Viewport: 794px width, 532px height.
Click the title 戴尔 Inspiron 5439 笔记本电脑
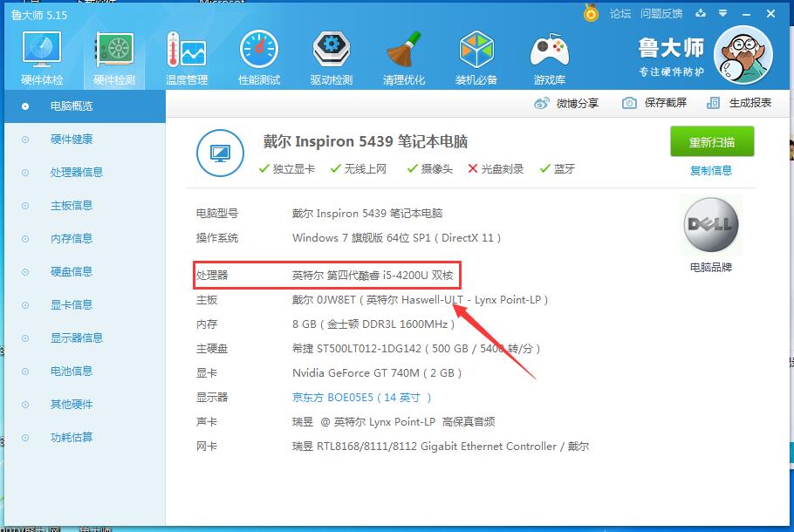[365, 141]
